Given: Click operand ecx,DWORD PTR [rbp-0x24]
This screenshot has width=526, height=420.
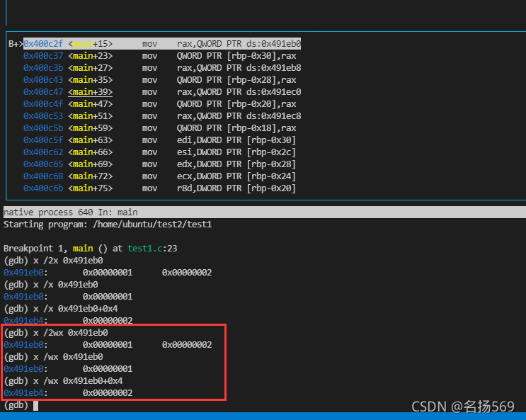Looking at the screenshot, I should [236, 176].
